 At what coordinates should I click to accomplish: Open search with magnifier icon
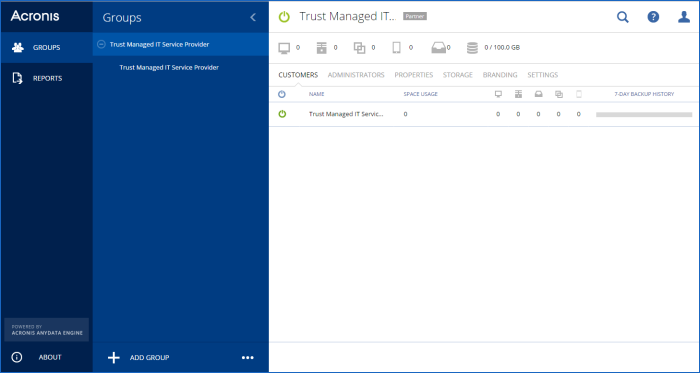pyautogui.click(x=623, y=17)
